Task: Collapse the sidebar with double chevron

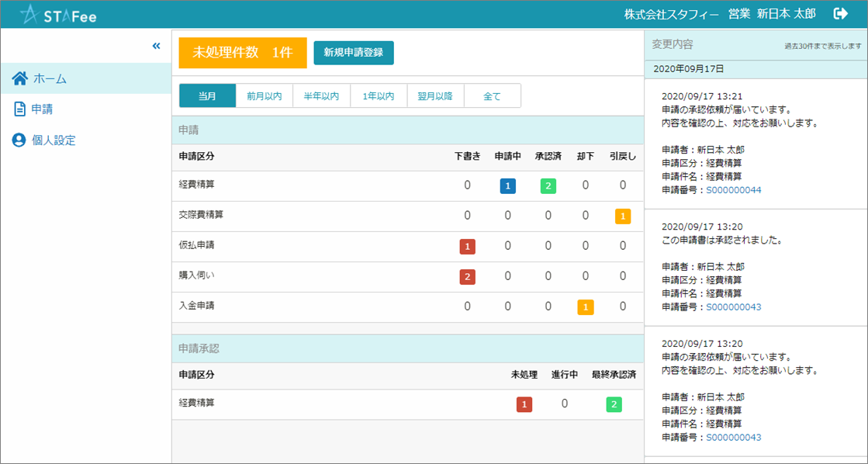Action: (x=156, y=46)
